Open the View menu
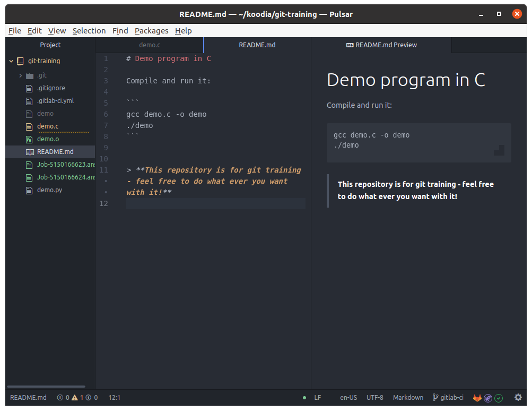This screenshot has width=532, height=411. (x=57, y=31)
